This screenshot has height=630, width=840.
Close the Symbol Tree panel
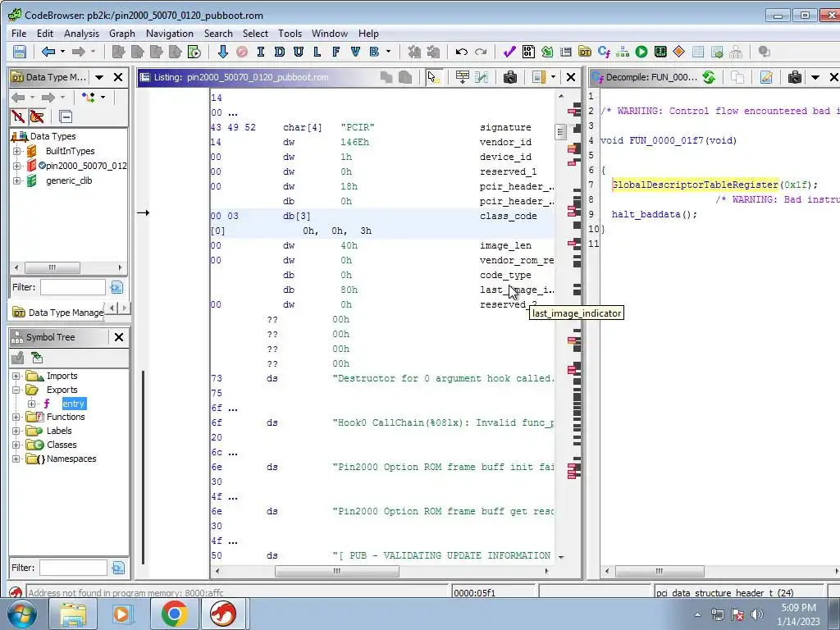[118, 337]
